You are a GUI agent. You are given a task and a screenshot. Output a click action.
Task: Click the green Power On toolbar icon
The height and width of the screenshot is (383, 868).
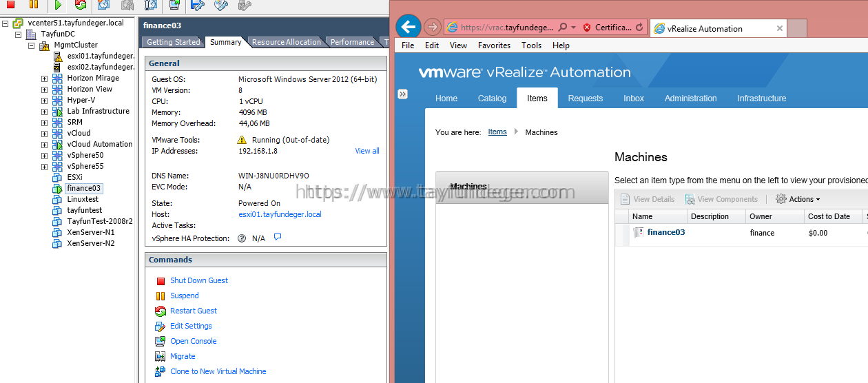pyautogui.click(x=58, y=5)
